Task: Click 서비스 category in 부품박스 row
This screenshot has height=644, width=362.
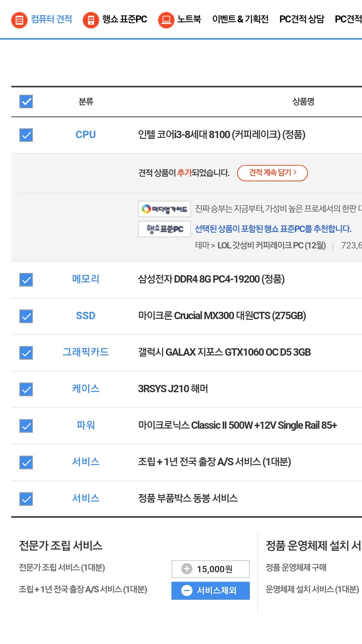Action: coord(85,498)
